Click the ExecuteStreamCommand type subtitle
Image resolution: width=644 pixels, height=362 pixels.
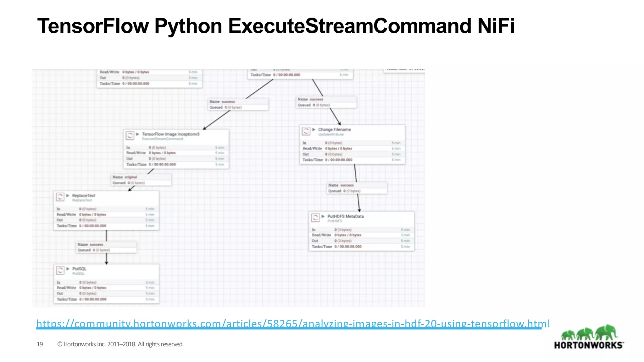pyautogui.click(x=162, y=139)
